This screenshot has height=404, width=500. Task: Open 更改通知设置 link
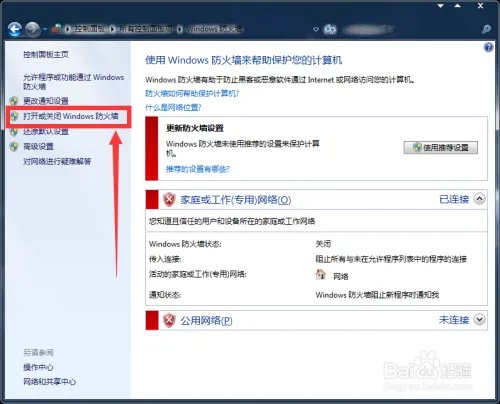[46, 101]
